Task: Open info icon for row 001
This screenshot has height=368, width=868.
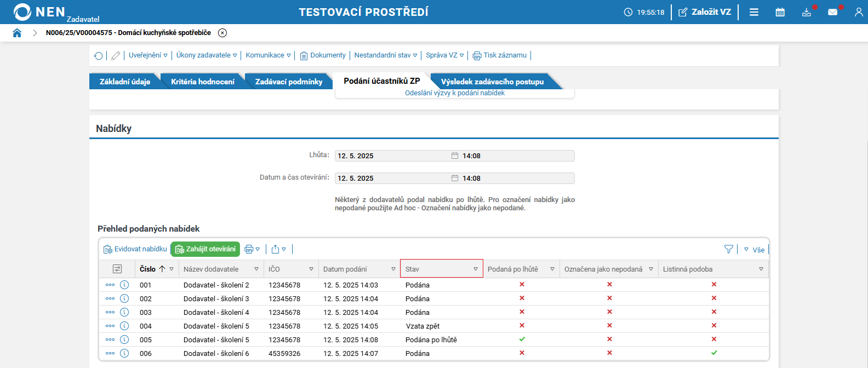Action: [x=124, y=285]
